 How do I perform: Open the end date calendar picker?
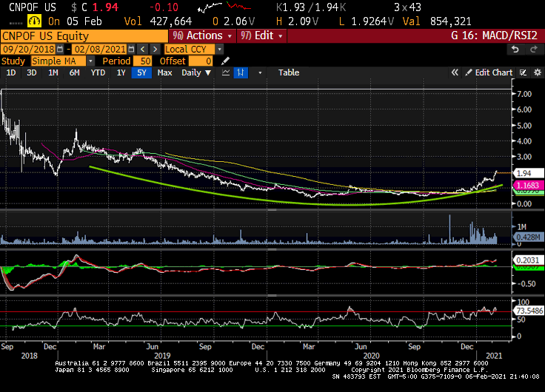click(131, 49)
